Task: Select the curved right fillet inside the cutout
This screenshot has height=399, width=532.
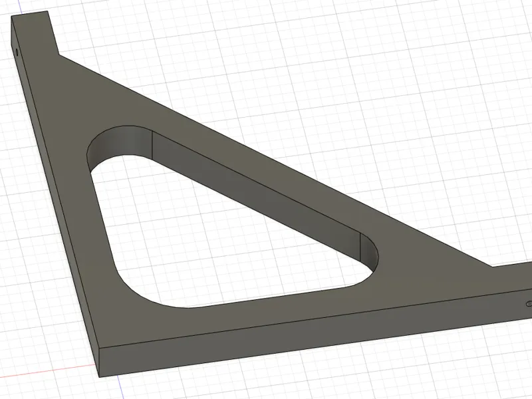Action: point(369,254)
